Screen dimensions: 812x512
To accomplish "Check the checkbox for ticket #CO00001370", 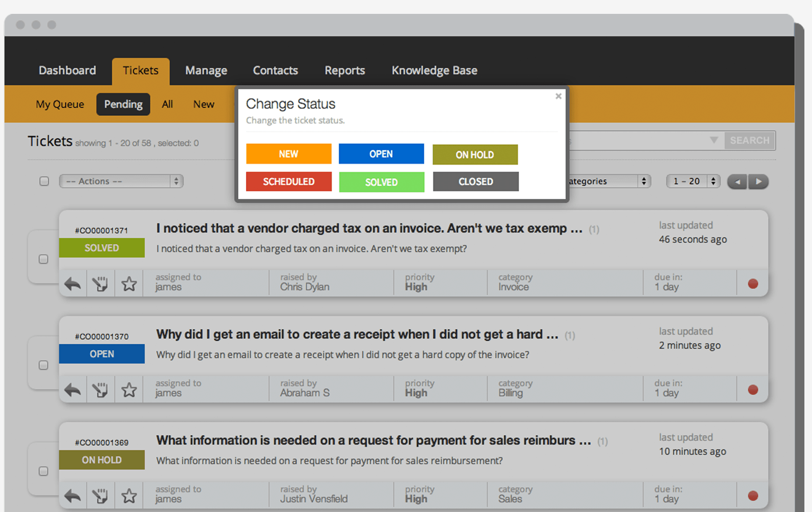I will pyautogui.click(x=43, y=365).
